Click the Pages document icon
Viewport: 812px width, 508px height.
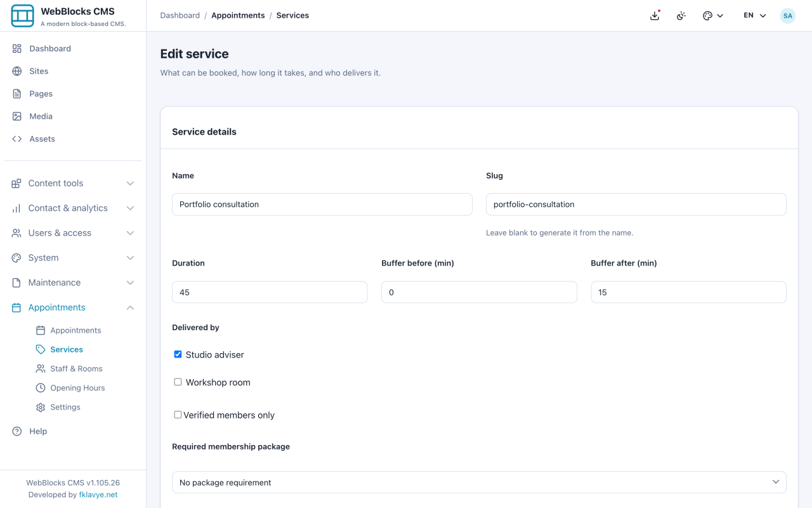pos(17,93)
